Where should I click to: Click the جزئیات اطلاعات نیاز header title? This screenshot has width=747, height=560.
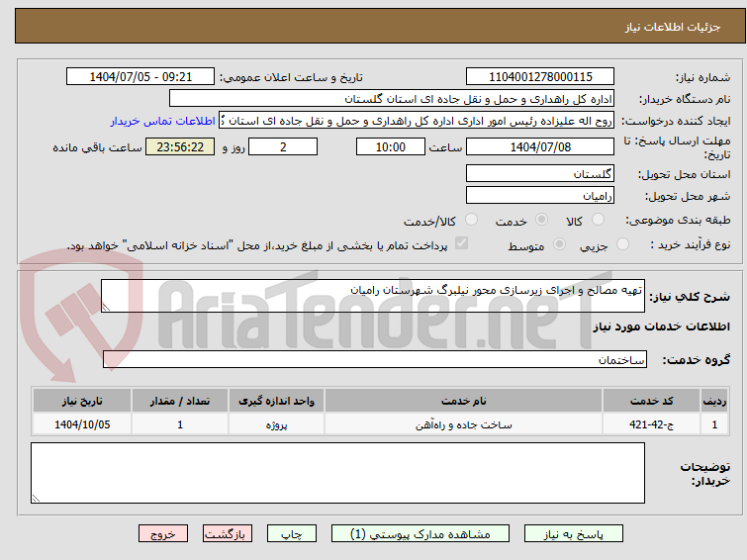pyautogui.click(x=672, y=27)
